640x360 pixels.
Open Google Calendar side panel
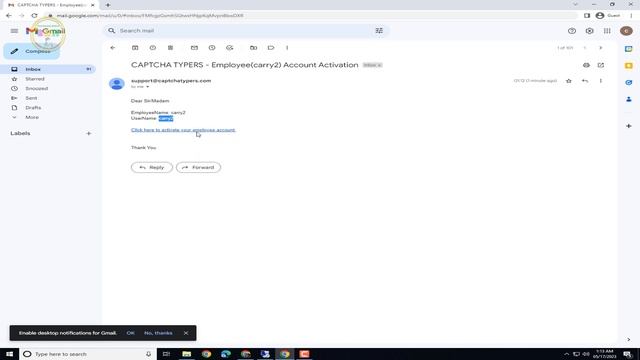pos(629,49)
